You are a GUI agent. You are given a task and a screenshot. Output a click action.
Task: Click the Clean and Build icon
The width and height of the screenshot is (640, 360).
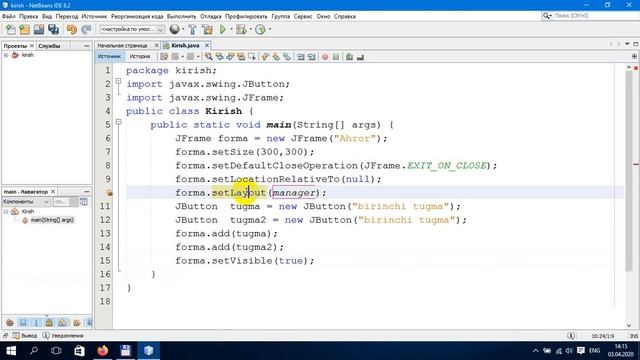[x=207, y=29]
